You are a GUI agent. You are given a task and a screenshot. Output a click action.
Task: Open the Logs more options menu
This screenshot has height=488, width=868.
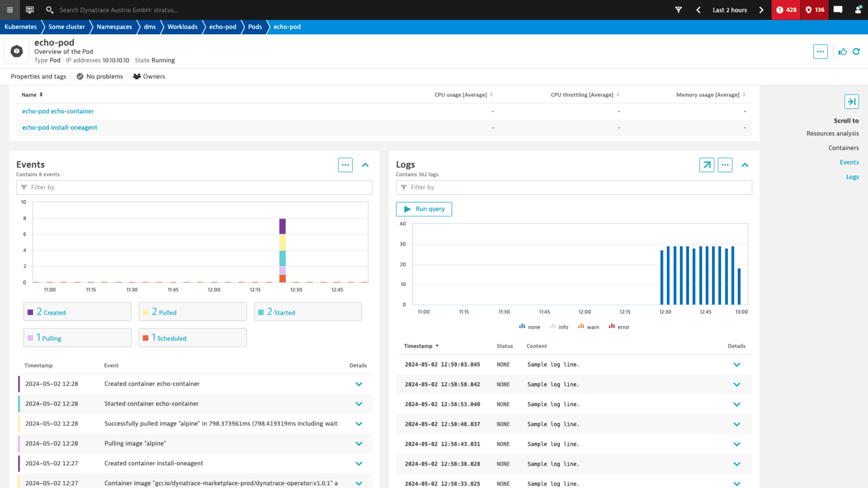[x=725, y=164]
